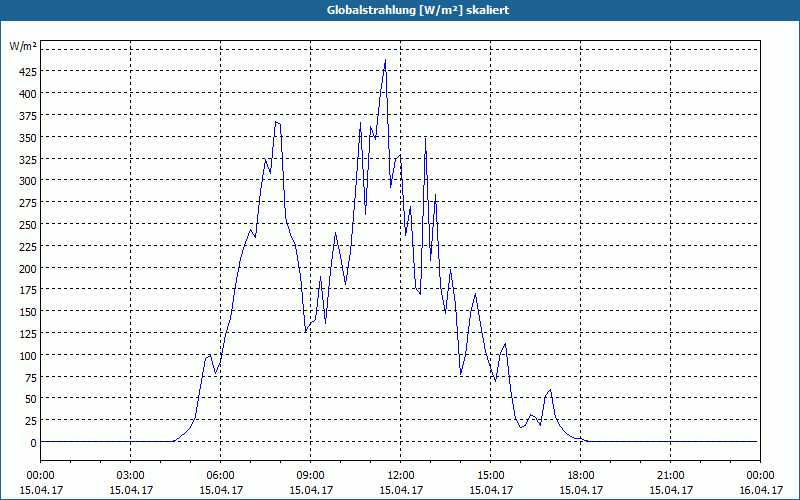
Task: Select the 325 y-axis value
Action: point(27,159)
